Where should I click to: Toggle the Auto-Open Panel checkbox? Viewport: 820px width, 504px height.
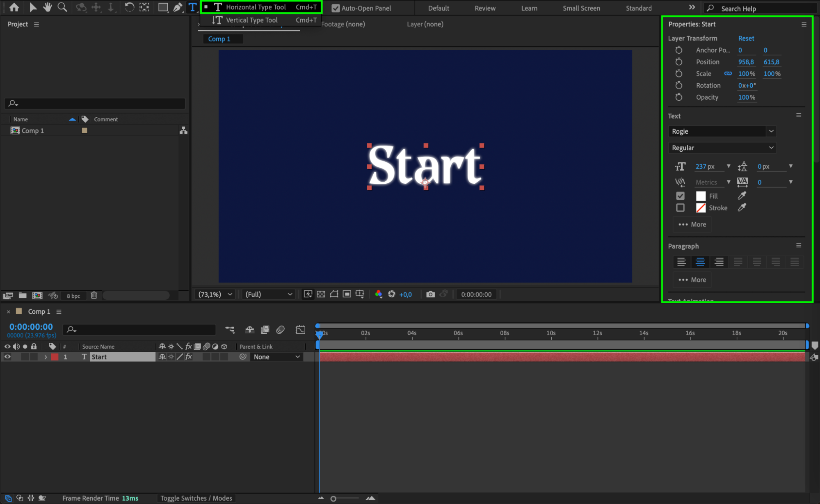tap(336, 8)
